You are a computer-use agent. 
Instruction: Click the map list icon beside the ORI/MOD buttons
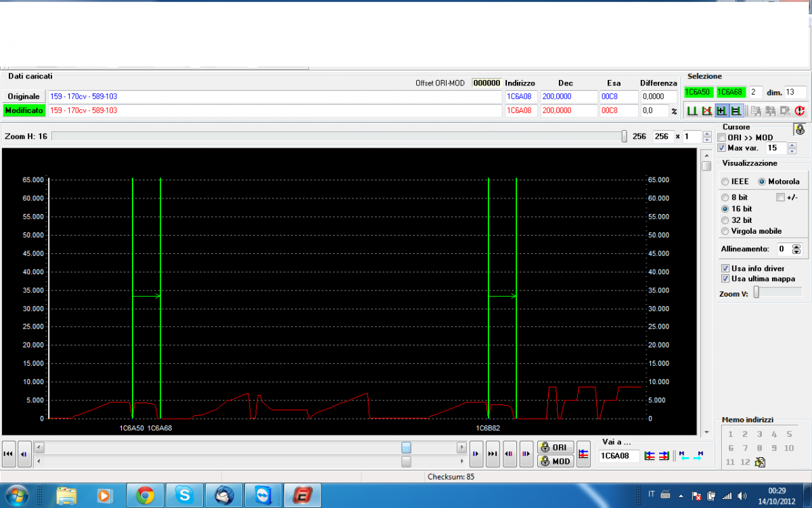pos(583,454)
